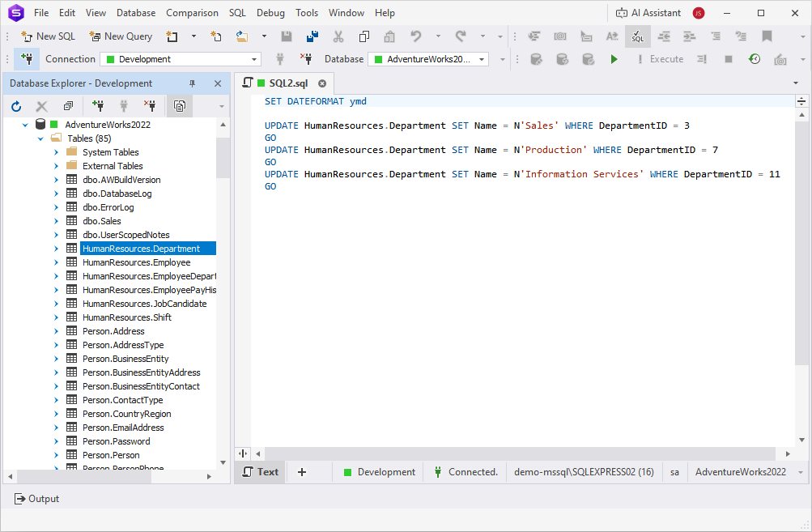The image size is (812, 532).
Task: Cut selected text with the scissors icon
Action: [x=338, y=36]
